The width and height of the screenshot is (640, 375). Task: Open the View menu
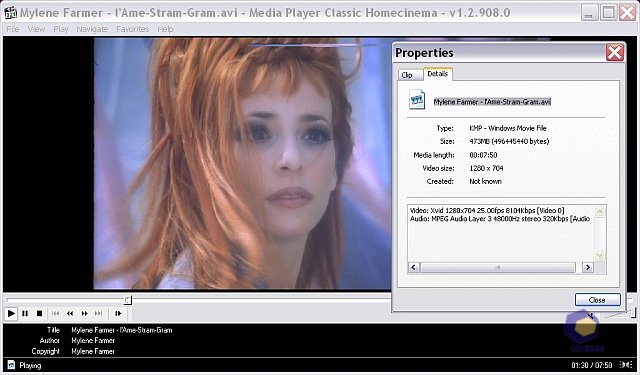point(36,29)
